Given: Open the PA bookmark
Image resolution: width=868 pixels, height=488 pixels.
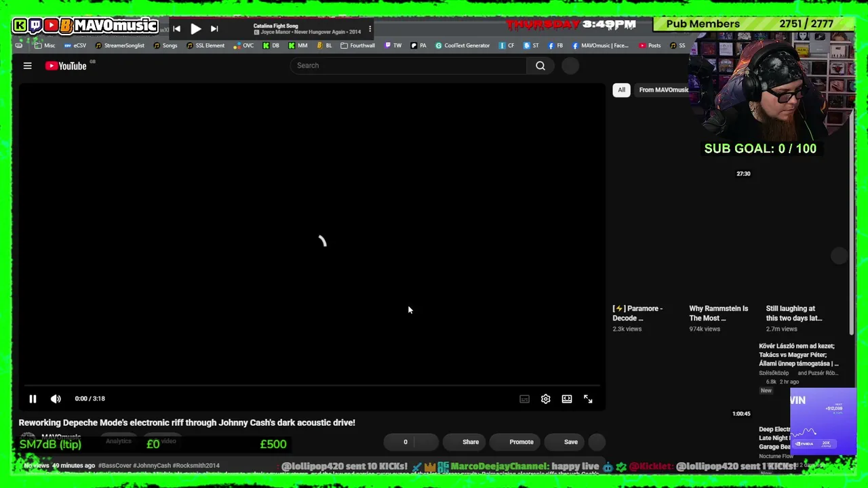Looking at the screenshot, I should coord(418,45).
